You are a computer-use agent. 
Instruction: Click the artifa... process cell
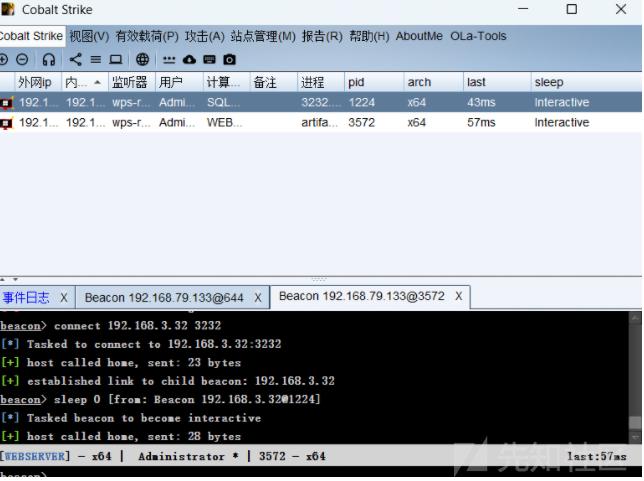[x=320, y=123]
